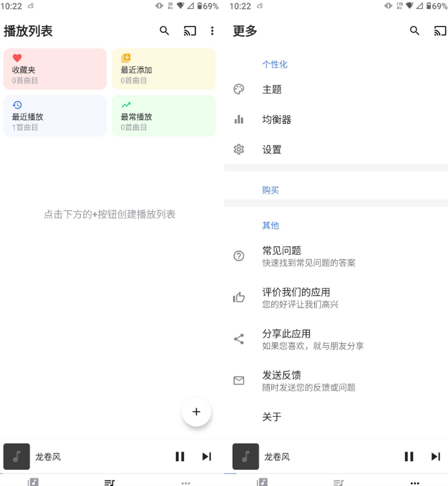Open the 均衡器 equalizer
Image resolution: width=448 pixels, height=486 pixels.
pos(276,120)
